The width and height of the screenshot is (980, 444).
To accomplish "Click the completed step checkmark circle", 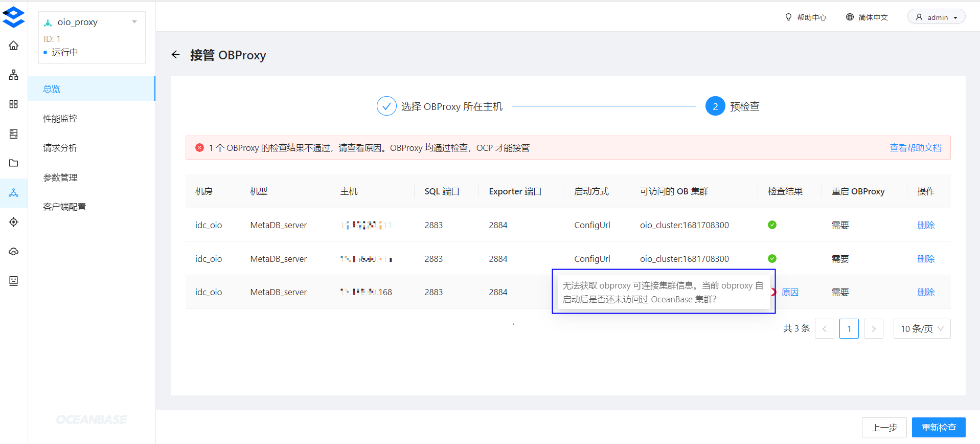I will [x=386, y=106].
